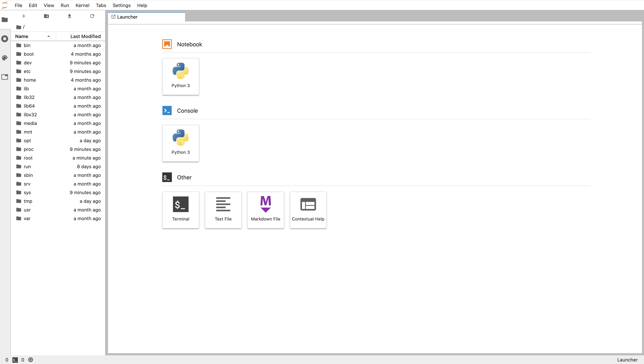This screenshot has width=644, height=364.
Task: Open the Kernel menu
Action: pos(82,5)
